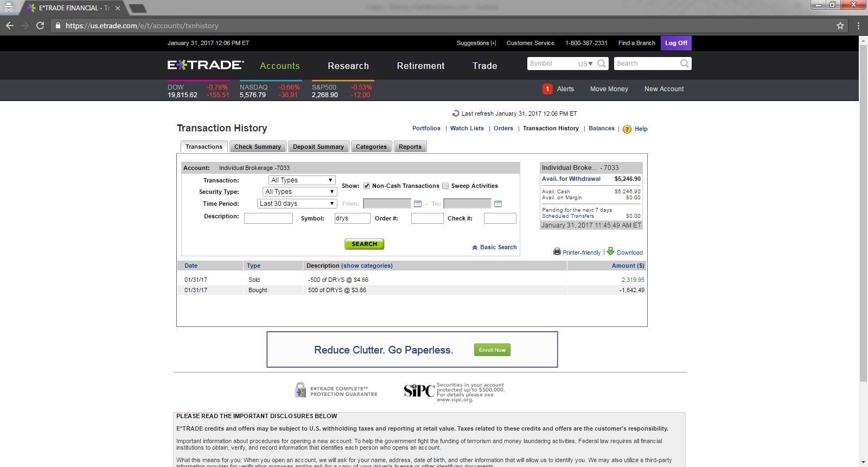
Task: Switch to the Check Summary tab
Action: point(258,147)
